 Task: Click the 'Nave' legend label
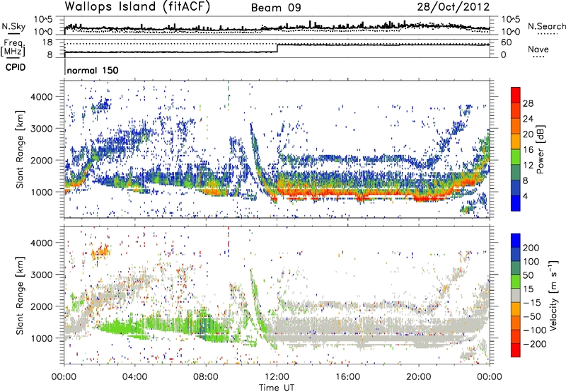click(x=538, y=49)
